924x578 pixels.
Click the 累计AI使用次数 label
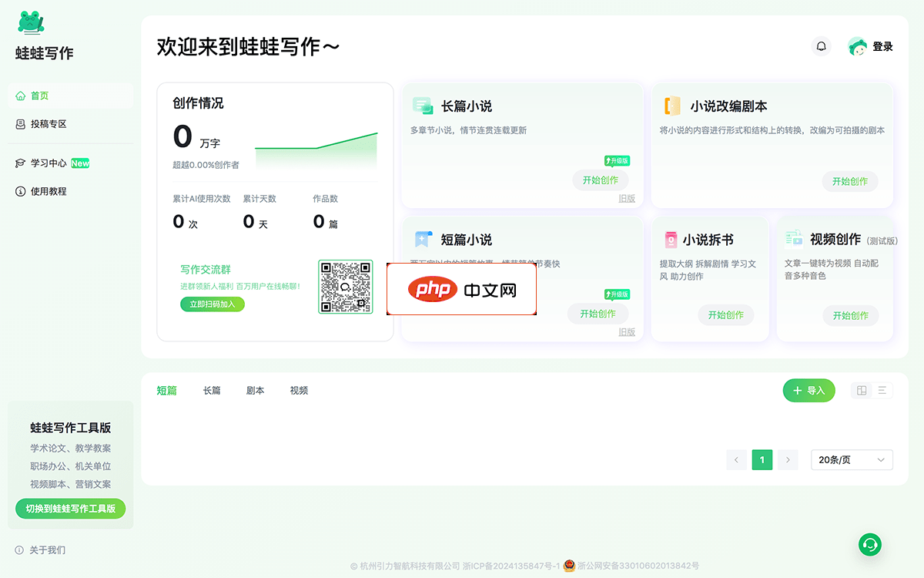tap(202, 199)
